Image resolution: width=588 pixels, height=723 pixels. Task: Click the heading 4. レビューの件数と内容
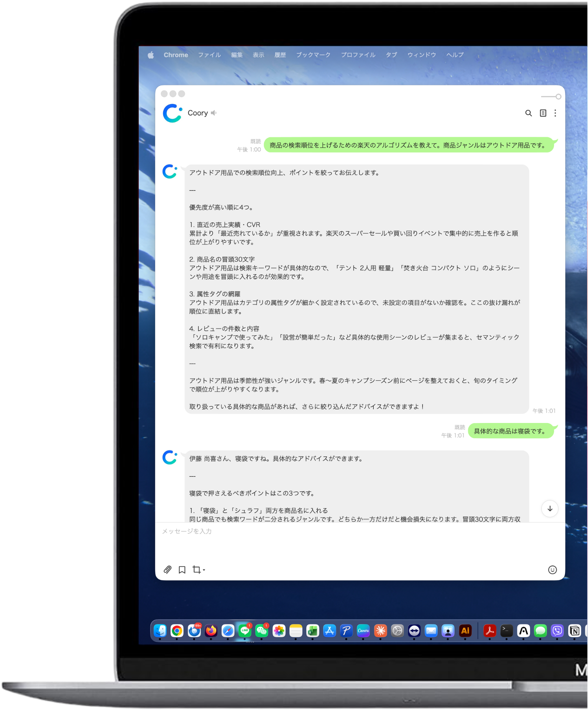coord(224,329)
